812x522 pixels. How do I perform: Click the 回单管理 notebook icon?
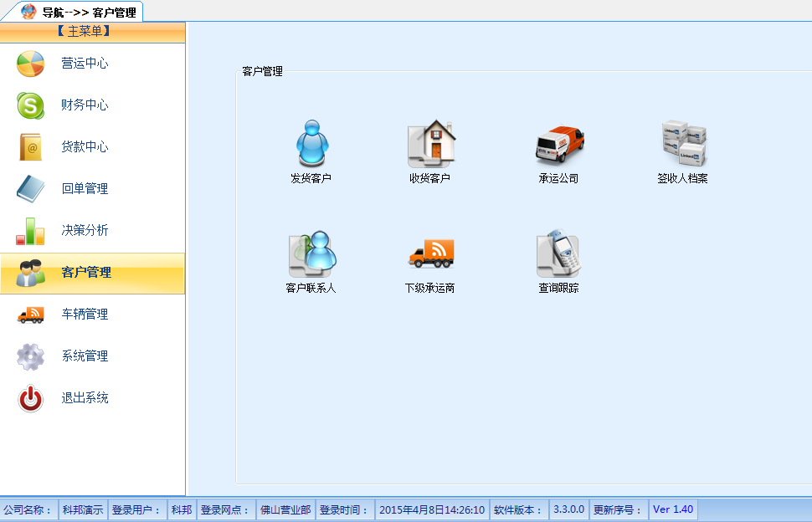tap(28, 189)
